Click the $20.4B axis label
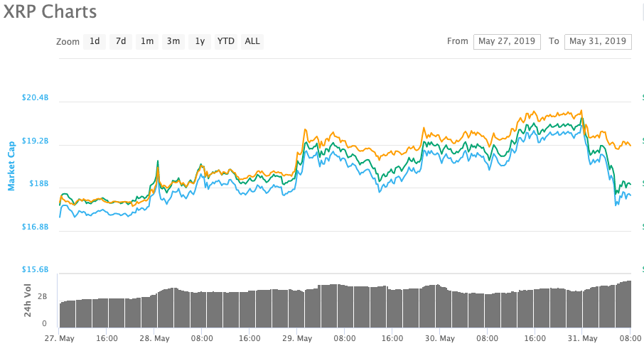This screenshot has height=351, width=644. pos(36,98)
